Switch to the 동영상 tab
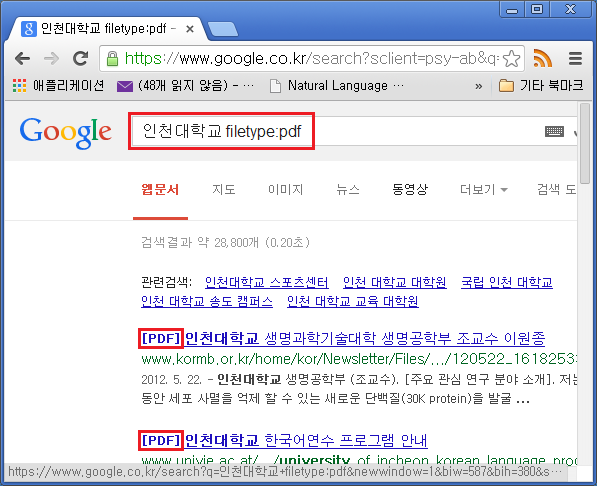This screenshot has height=486, width=597. [410, 189]
